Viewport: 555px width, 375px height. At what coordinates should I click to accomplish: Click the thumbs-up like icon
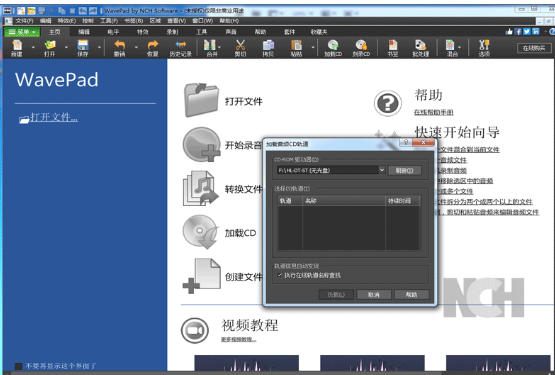pyautogui.click(x=509, y=32)
